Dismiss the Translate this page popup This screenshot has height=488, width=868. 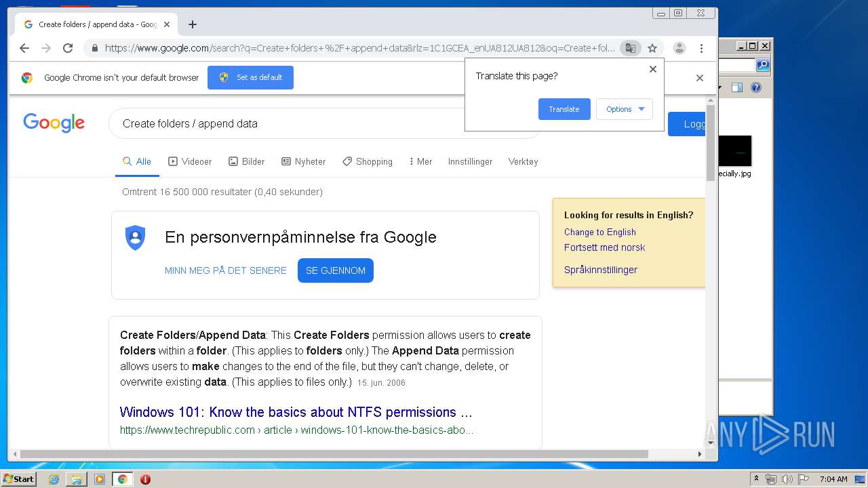653,69
